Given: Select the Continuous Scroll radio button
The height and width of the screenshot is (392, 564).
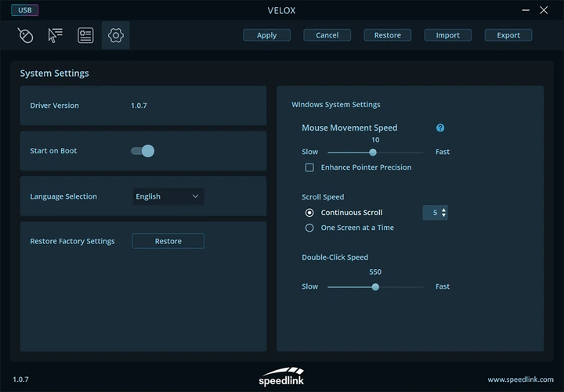Looking at the screenshot, I should pyautogui.click(x=309, y=212).
